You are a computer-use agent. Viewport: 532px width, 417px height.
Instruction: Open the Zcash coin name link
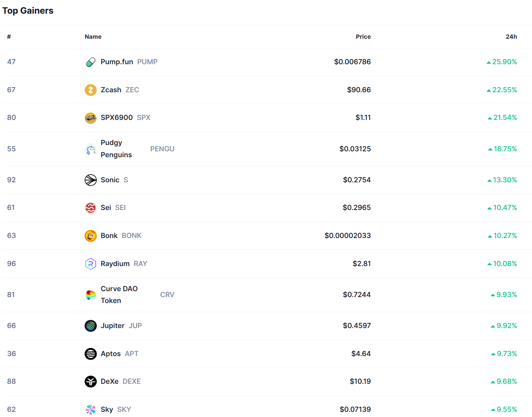coord(111,90)
